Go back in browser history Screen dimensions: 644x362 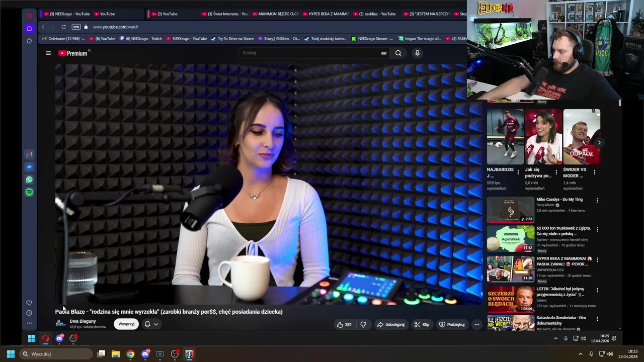[43, 27]
